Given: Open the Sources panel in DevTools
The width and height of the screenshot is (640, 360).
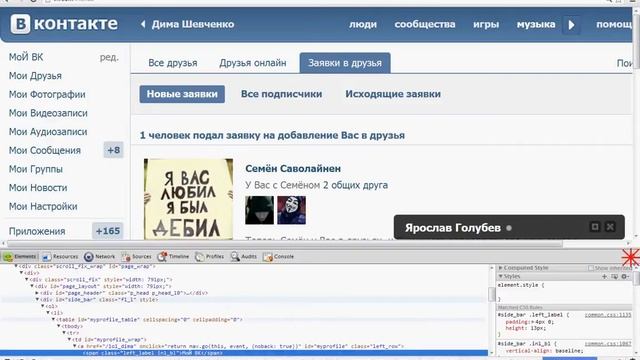Looking at the screenshot, I should tap(136, 257).
